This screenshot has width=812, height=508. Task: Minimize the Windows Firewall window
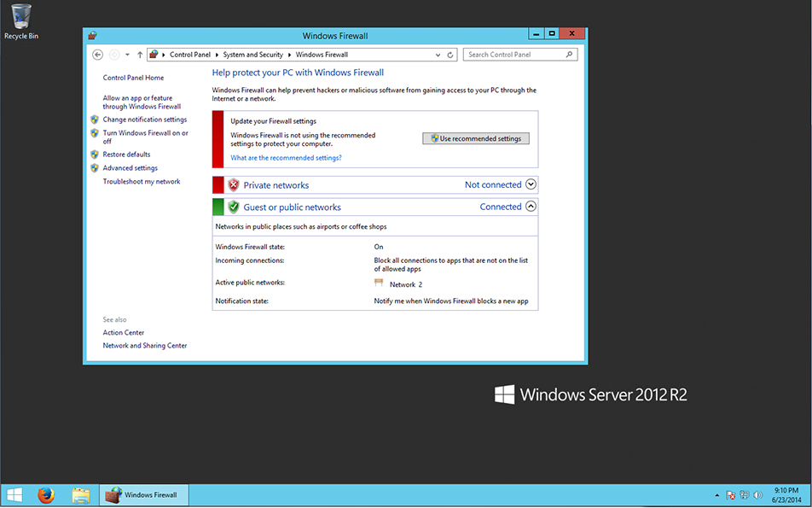536,33
